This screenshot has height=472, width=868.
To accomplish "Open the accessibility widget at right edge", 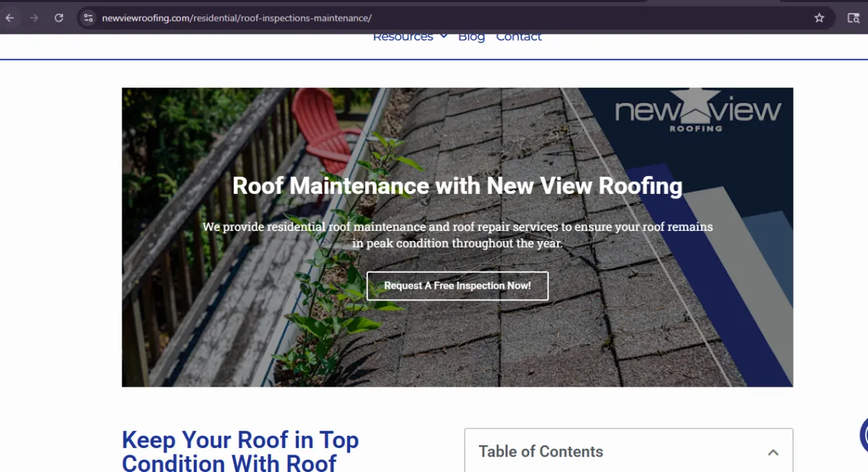I will [x=864, y=436].
